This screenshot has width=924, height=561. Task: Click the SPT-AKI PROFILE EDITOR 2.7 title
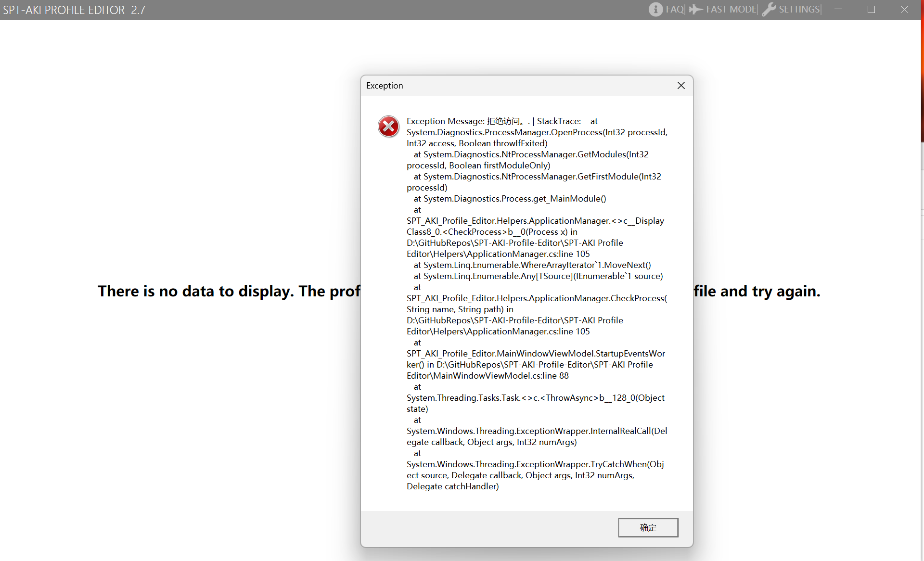point(74,10)
